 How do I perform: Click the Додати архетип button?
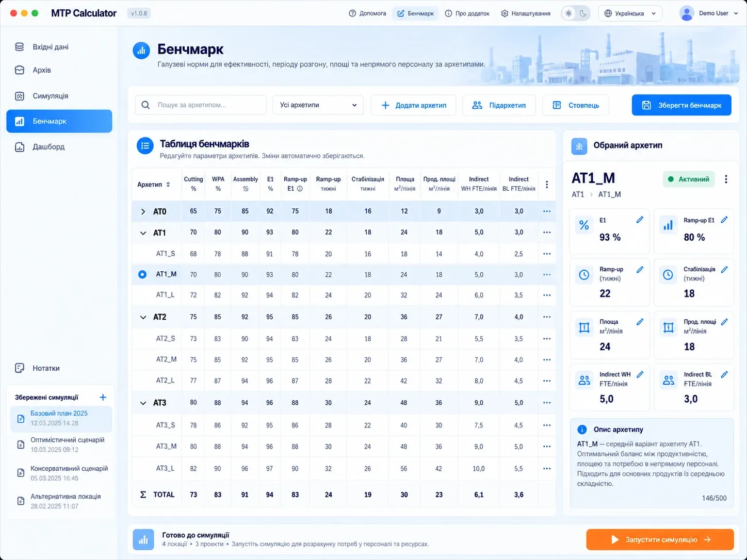pos(413,105)
